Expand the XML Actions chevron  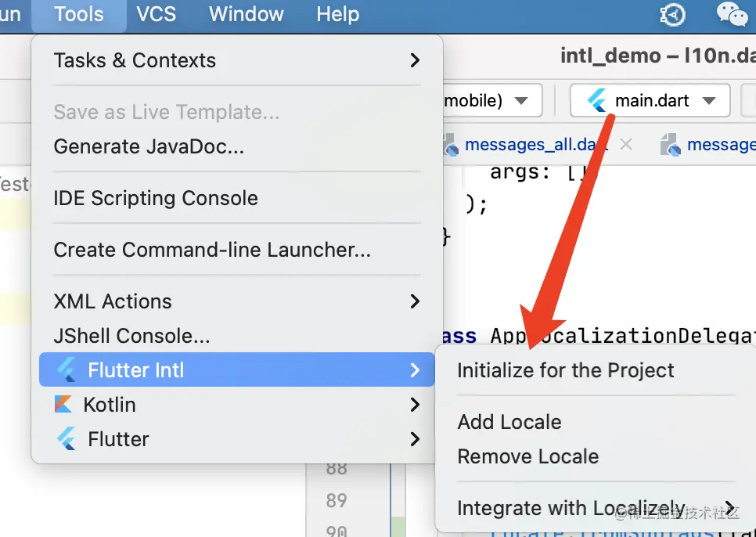415,301
